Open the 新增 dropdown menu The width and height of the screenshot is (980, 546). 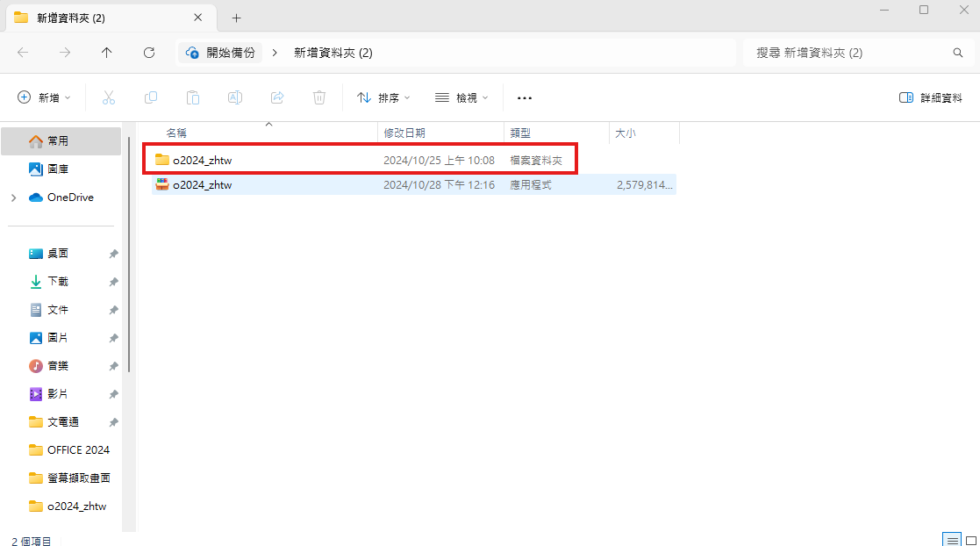click(x=44, y=97)
